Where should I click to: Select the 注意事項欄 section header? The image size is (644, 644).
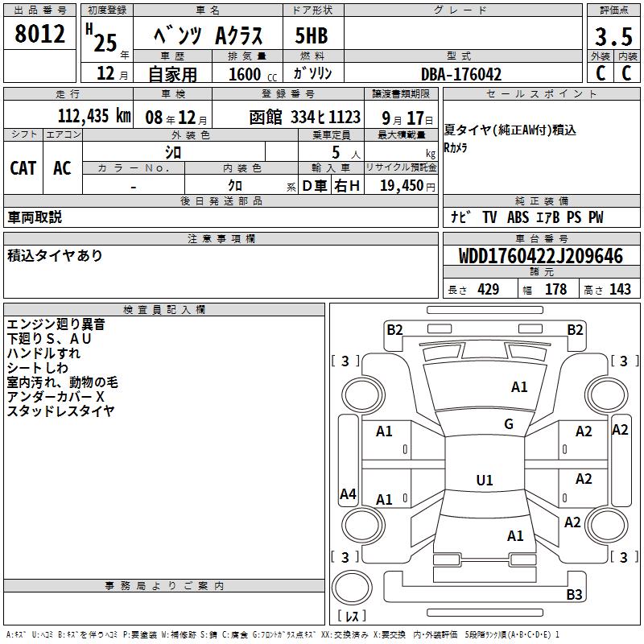point(221,238)
